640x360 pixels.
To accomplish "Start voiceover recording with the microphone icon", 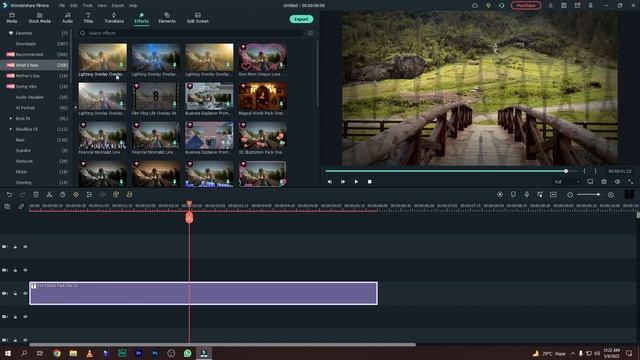I will pyautogui.click(x=527, y=195).
